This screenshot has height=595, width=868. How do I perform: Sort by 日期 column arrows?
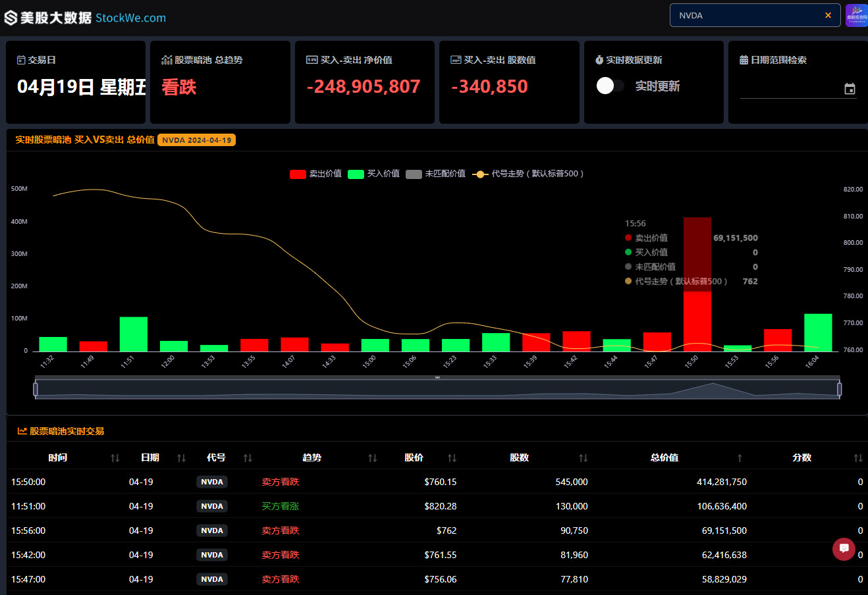point(181,457)
